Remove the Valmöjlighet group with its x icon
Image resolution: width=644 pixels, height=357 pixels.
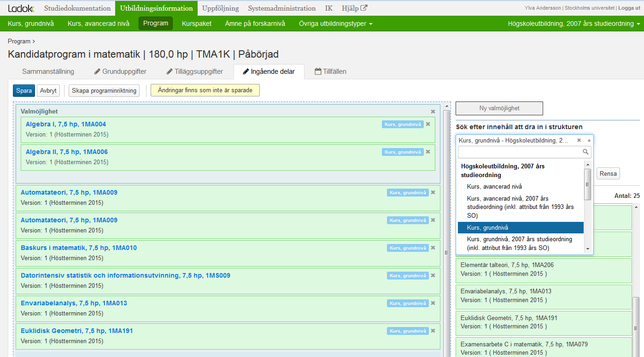pyautogui.click(x=433, y=112)
